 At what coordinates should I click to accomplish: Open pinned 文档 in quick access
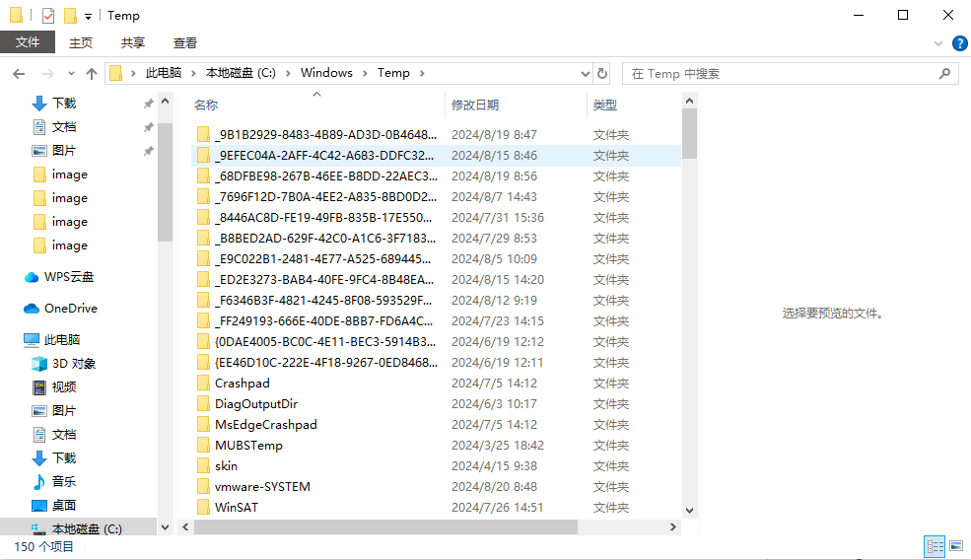[x=64, y=127]
